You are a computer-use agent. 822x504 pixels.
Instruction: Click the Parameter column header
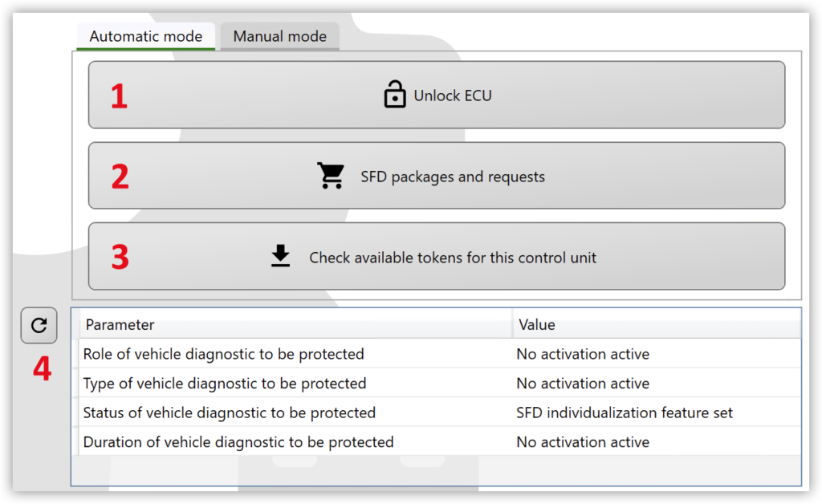(120, 325)
